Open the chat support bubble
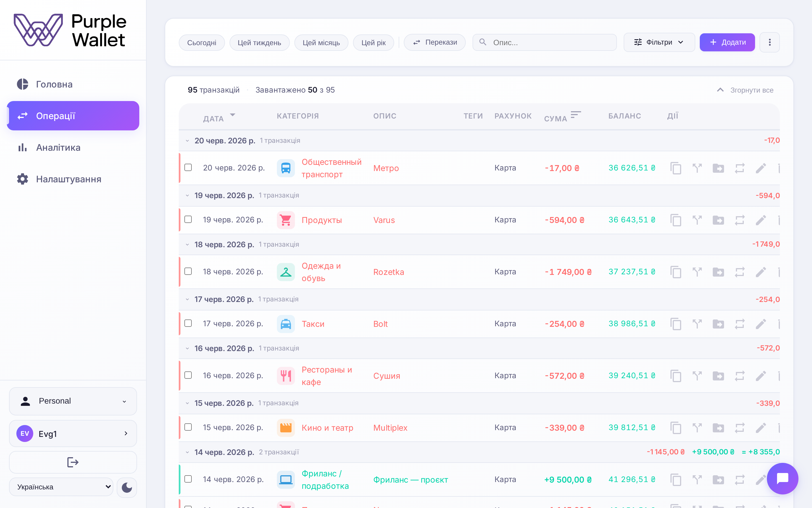The height and width of the screenshot is (508, 812). click(x=782, y=478)
